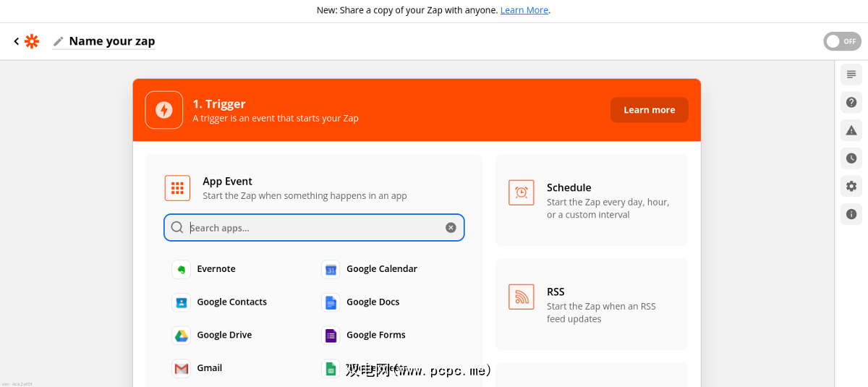Select Evernote as the trigger app
868x387 pixels.
(x=216, y=269)
